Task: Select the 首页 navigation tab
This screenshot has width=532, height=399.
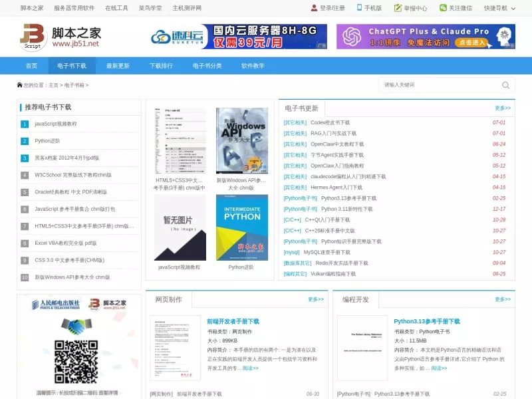Action: (x=31, y=66)
